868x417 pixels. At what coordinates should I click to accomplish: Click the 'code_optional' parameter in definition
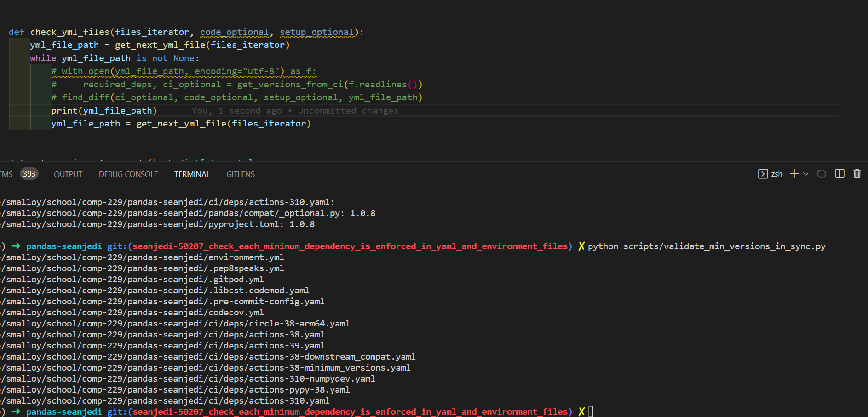(234, 32)
